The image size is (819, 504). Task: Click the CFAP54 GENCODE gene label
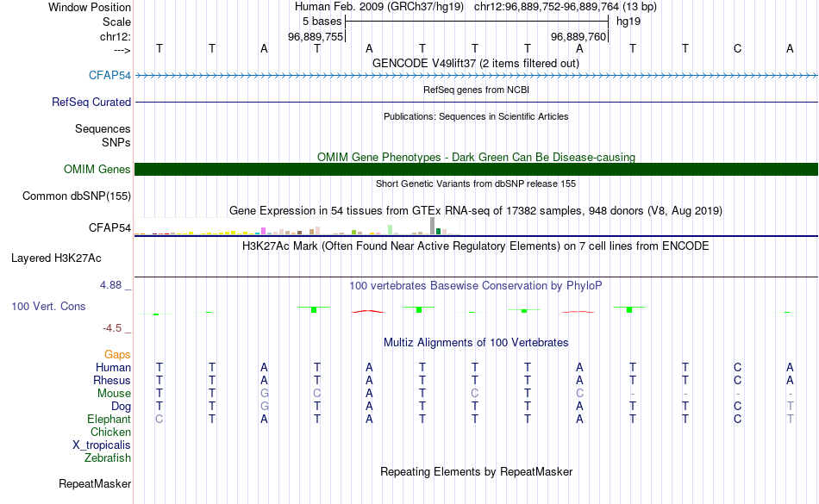click(109, 75)
